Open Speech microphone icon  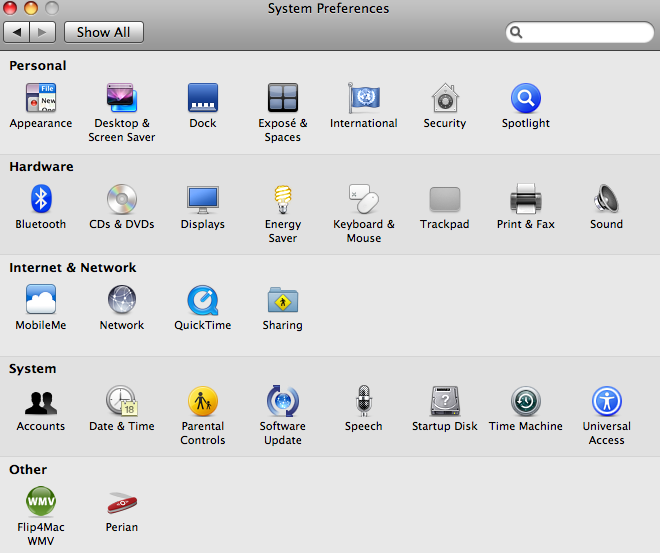click(x=364, y=401)
